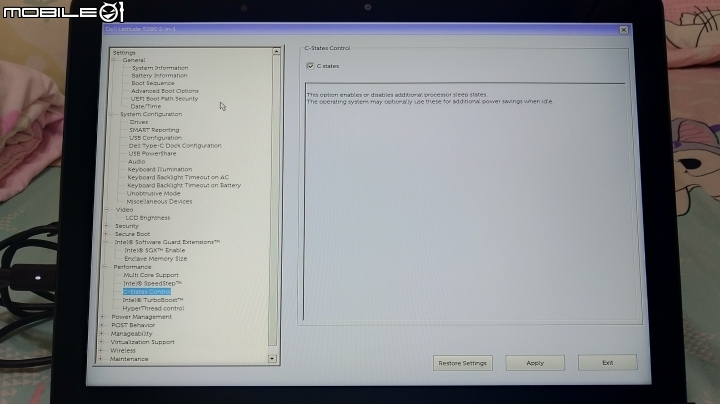Viewport: 720px width, 404px height.
Task: Click Power Management label in tree
Action: (x=141, y=317)
